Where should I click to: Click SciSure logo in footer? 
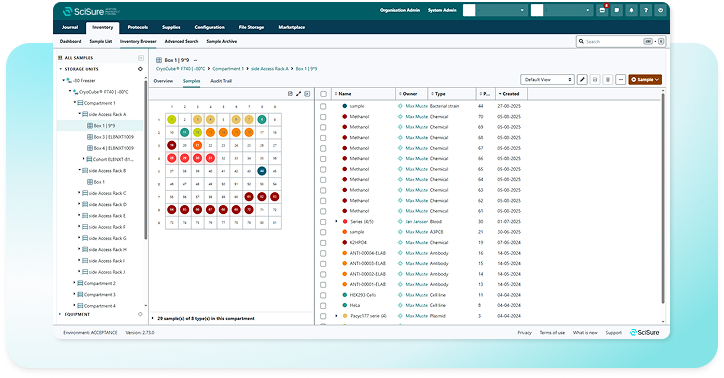(x=645, y=332)
